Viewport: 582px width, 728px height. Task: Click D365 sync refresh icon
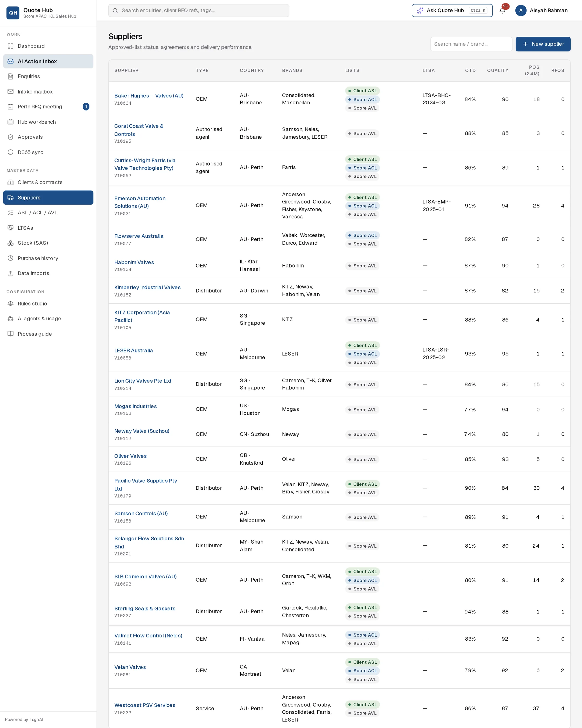coord(11,152)
